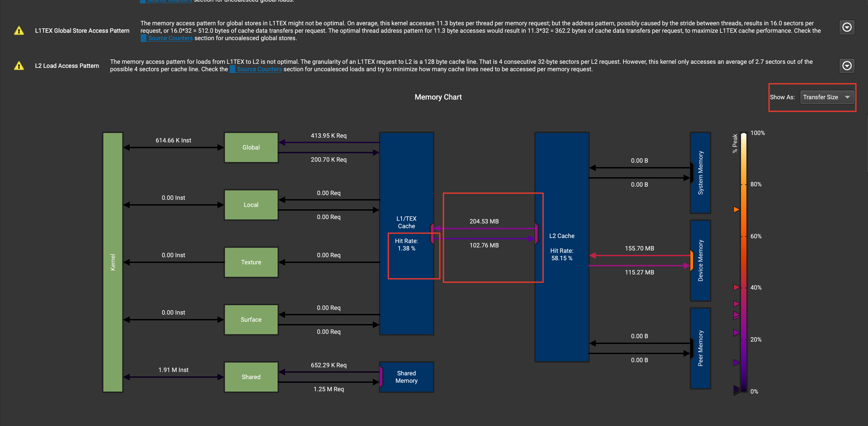Select the Texture node in the memory chart

click(x=251, y=262)
